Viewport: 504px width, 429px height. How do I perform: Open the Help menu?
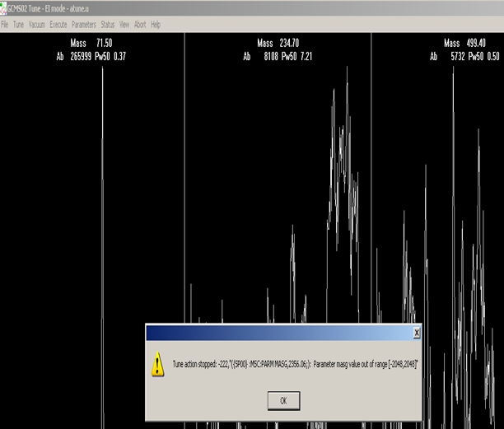coord(156,25)
